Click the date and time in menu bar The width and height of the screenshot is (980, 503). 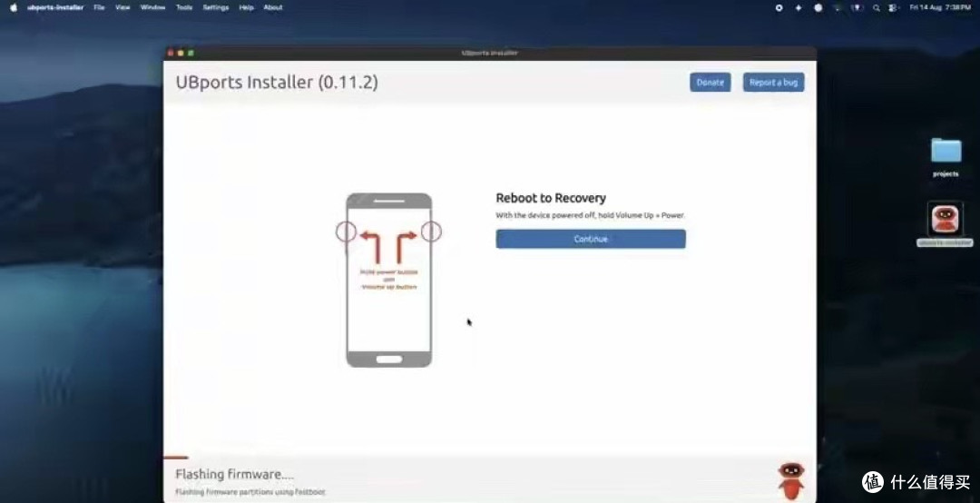(x=940, y=7)
